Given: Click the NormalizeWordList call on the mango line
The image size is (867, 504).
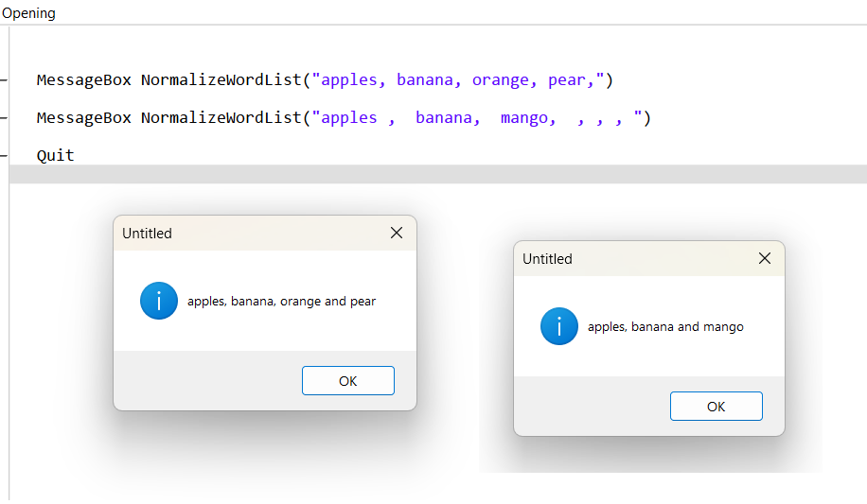Looking at the screenshot, I should (221, 118).
